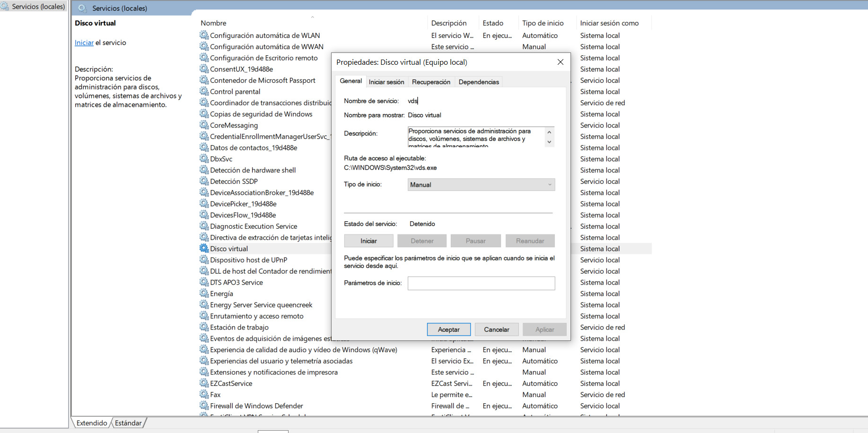
Task: Open the Recuperación tab
Action: click(431, 82)
